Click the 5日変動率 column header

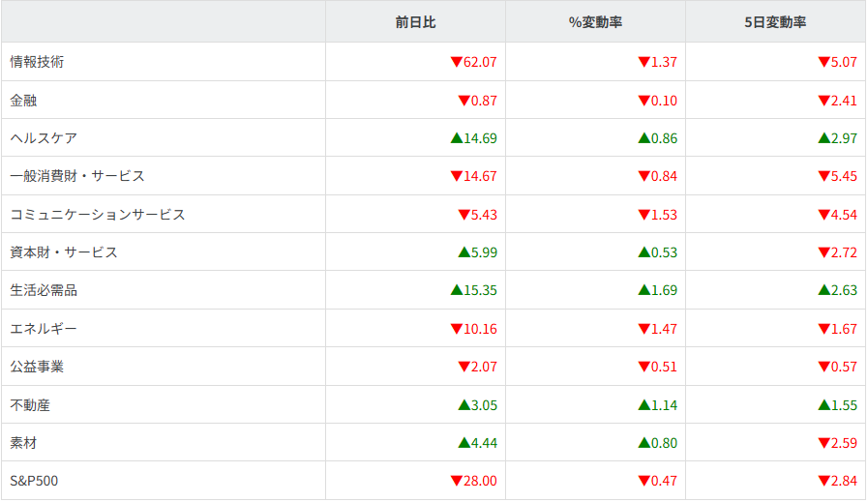pyautogui.click(x=775, y=22)
